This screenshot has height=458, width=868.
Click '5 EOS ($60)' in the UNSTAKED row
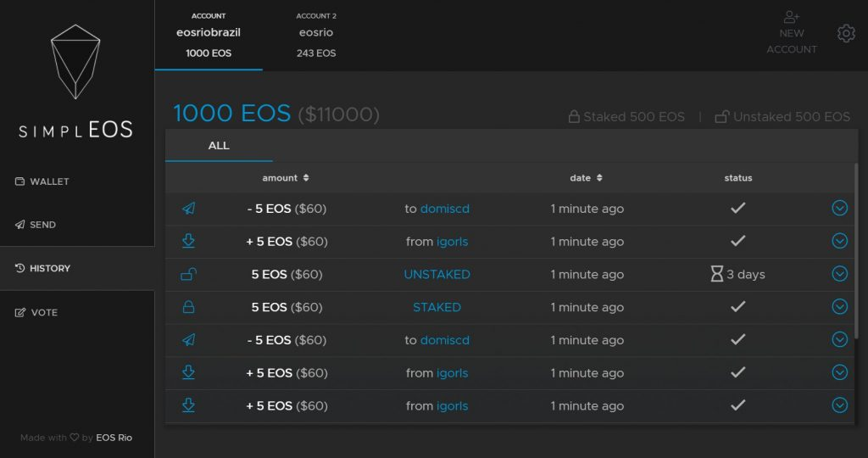point(287,274)
